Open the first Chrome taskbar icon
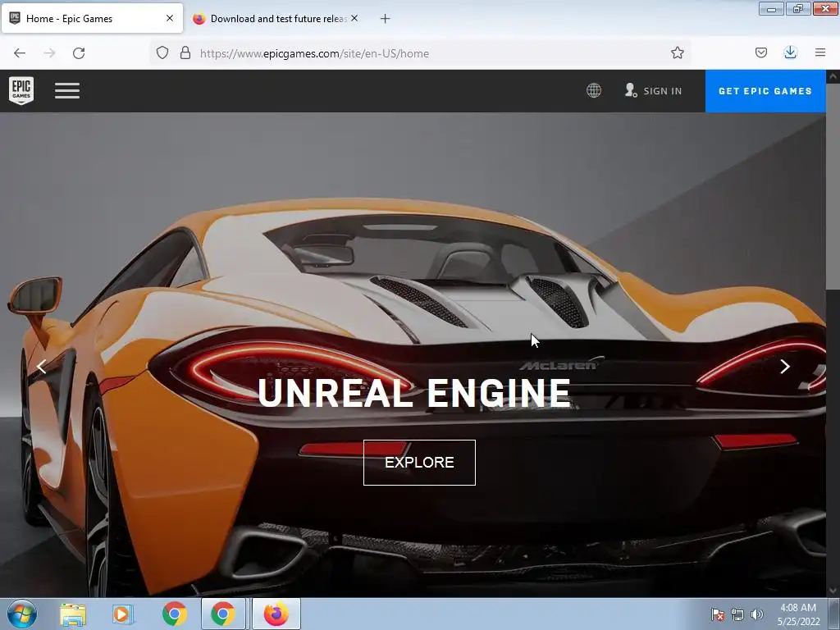This screenshot has height=630, width=840. coord(174,614)
